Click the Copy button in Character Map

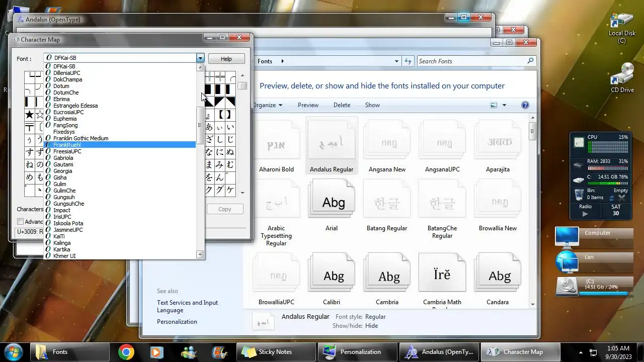[225, 209]
